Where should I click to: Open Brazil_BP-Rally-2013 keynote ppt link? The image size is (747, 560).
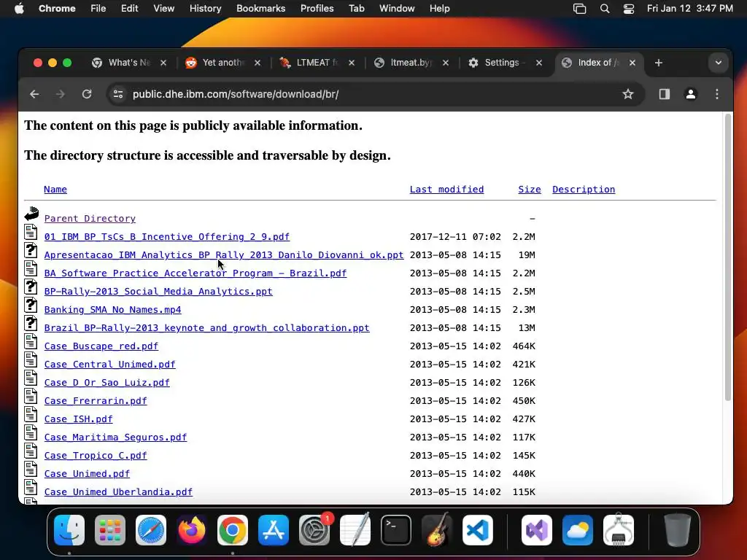coord(206,328)
